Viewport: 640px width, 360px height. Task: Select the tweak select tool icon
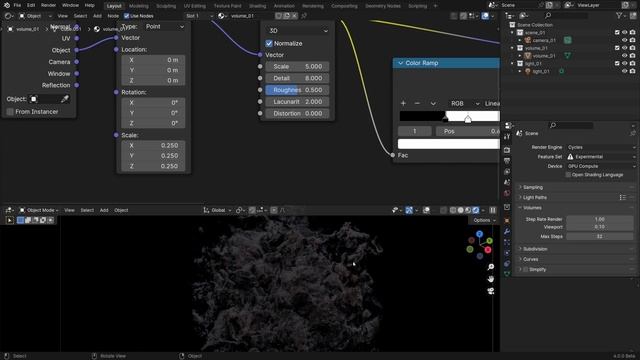coord(10,220)
